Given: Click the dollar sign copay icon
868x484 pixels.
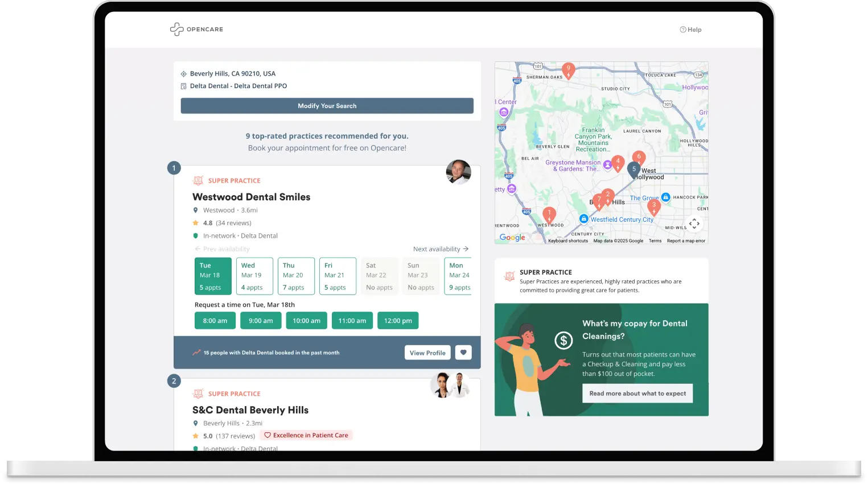Looking at the screenshot, I should click(563, 340).
